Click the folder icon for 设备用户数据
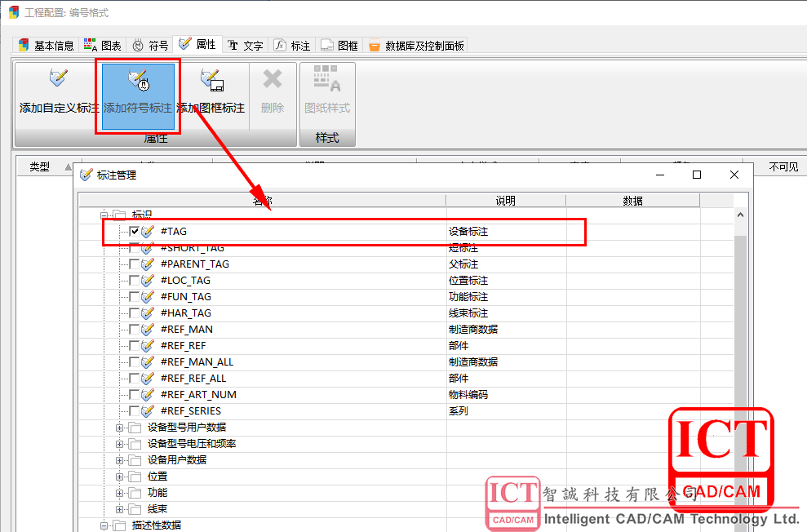This screenshot has height=532, width=807. pos(135,460)
